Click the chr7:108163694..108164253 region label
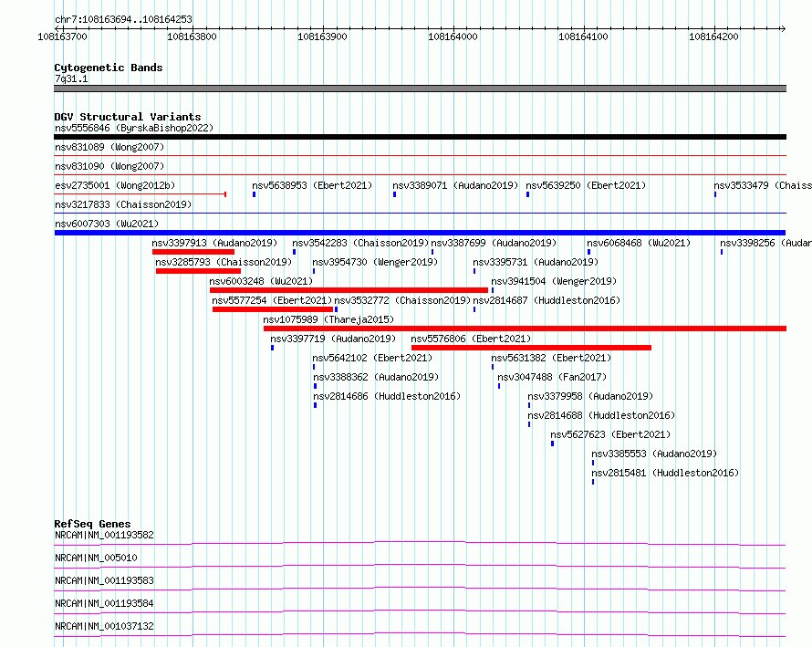812x647 pixels. pos(123,19)
